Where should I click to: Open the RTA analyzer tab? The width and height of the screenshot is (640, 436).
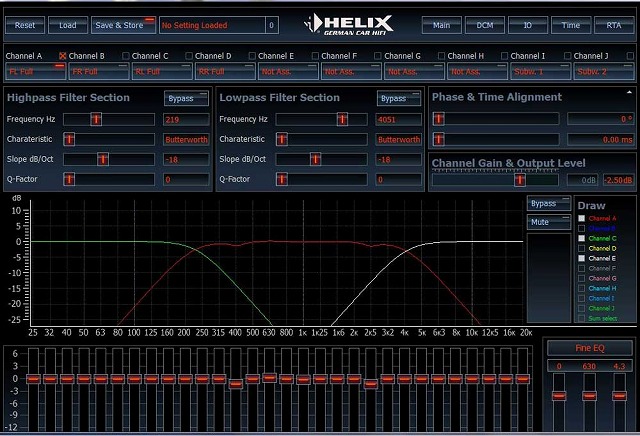click(614, 25)
